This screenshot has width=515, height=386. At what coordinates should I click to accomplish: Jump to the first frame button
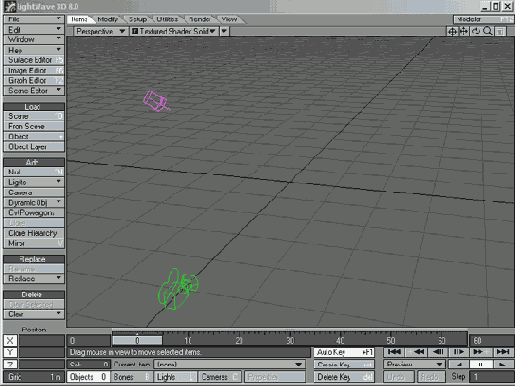(394, 352)
